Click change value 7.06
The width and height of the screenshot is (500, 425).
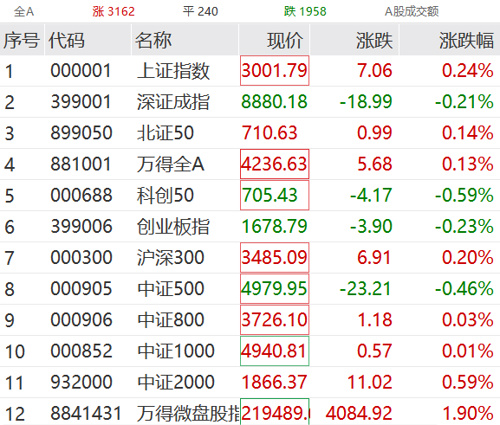tap(375, 71)
